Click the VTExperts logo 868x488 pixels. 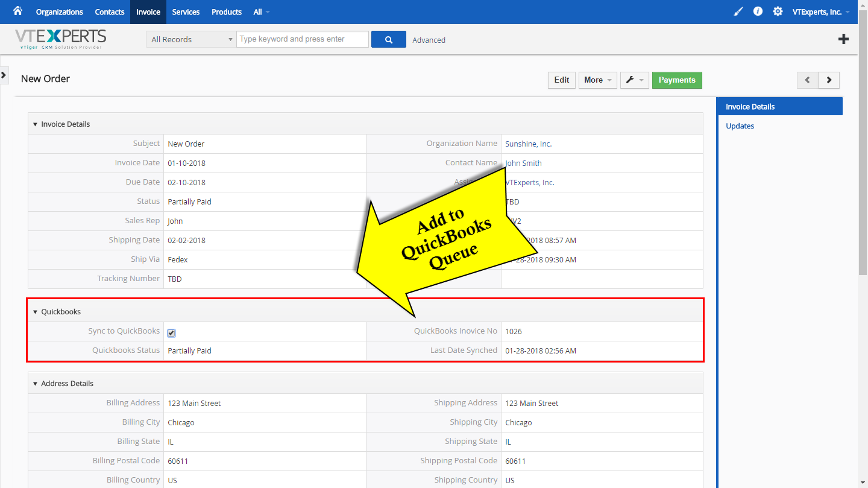[60, 39]
